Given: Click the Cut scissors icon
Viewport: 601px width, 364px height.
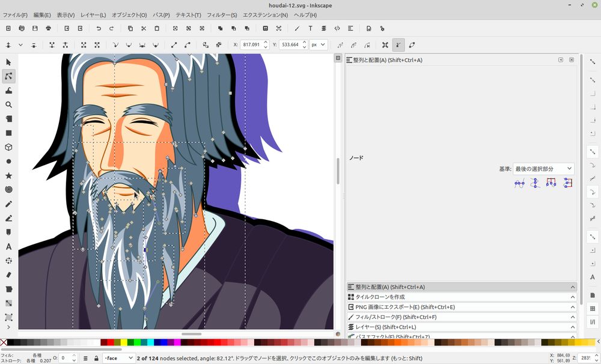Looking at the screenshot, I should coord(144,28).
